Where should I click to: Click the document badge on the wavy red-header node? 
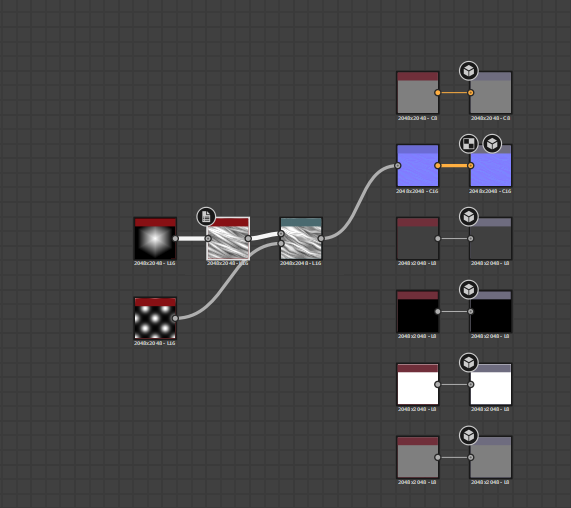pyautogui.click(x=206, y=217)
